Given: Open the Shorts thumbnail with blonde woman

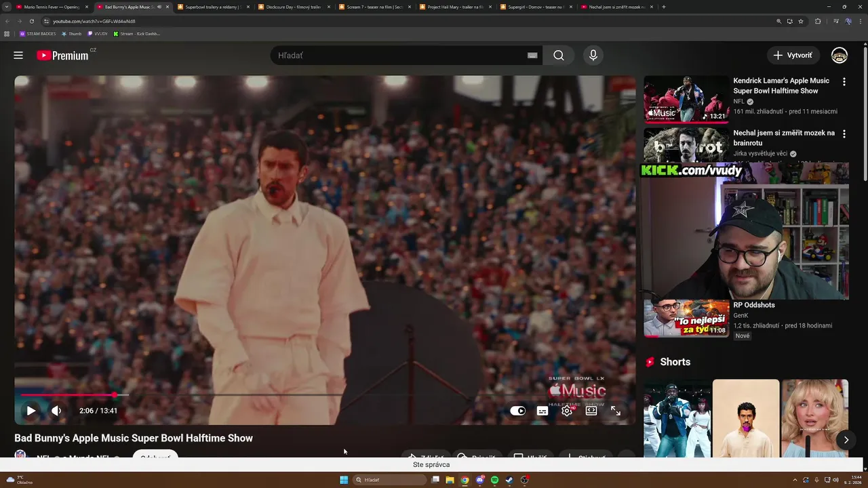Looking at the screenshot, I should coord(815,418).
